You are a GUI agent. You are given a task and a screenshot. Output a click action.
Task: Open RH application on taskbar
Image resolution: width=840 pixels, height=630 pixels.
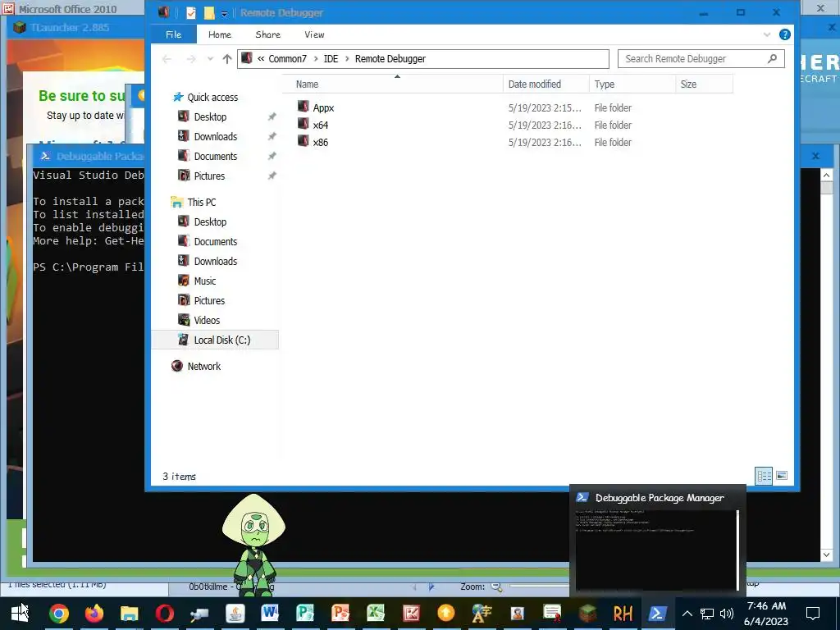tap(623, 614)
